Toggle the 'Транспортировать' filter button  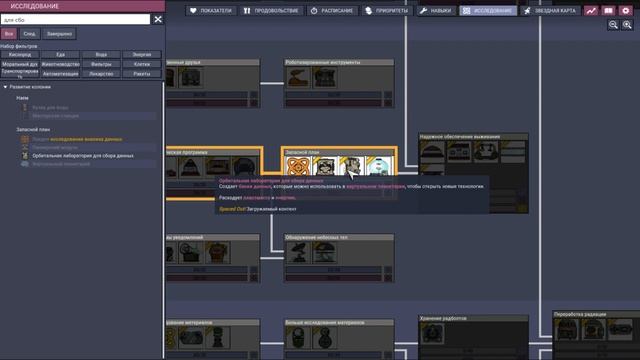pyautogui.click(x=20, y=74)
